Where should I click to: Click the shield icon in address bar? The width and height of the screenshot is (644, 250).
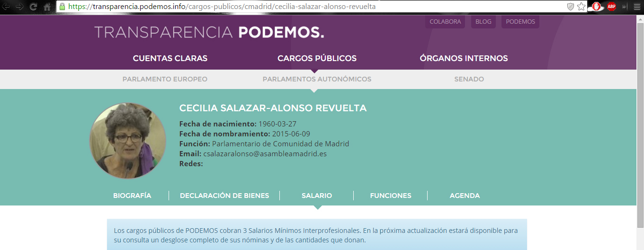tap(571, 7)
